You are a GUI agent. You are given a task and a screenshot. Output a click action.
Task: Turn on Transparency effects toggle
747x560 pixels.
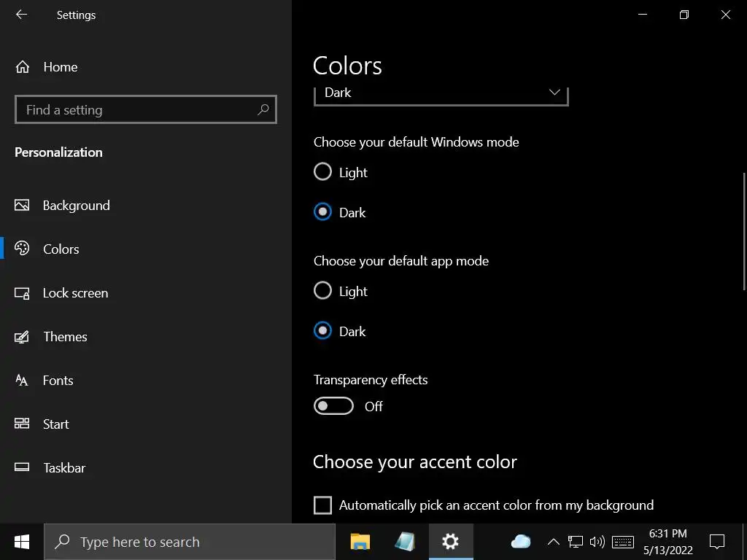click(333, 406)
